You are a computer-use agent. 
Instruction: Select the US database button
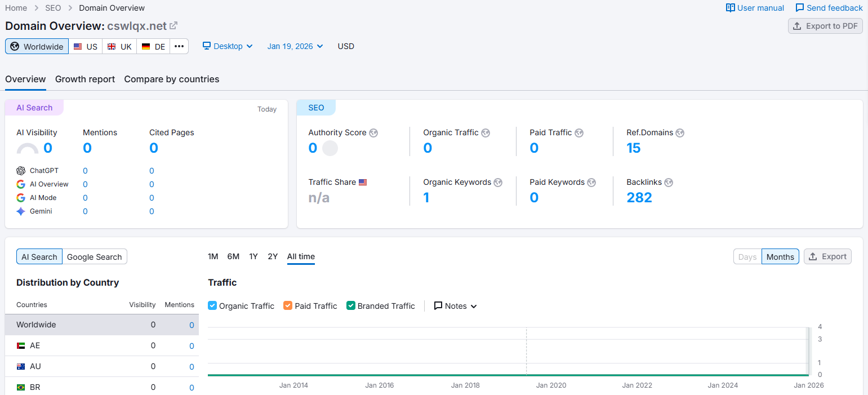coord(86,46)
